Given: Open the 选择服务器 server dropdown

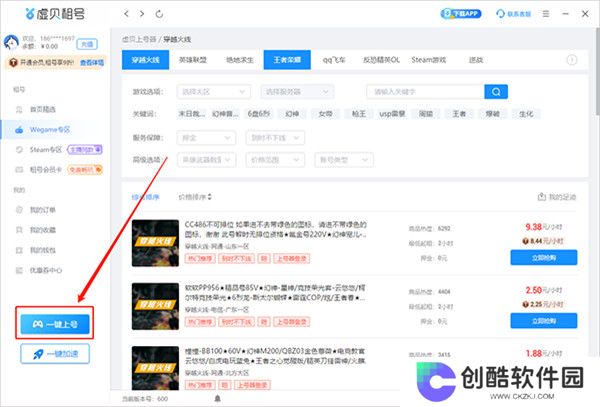Looking at the screenshot, I should [x=297, y=92].
